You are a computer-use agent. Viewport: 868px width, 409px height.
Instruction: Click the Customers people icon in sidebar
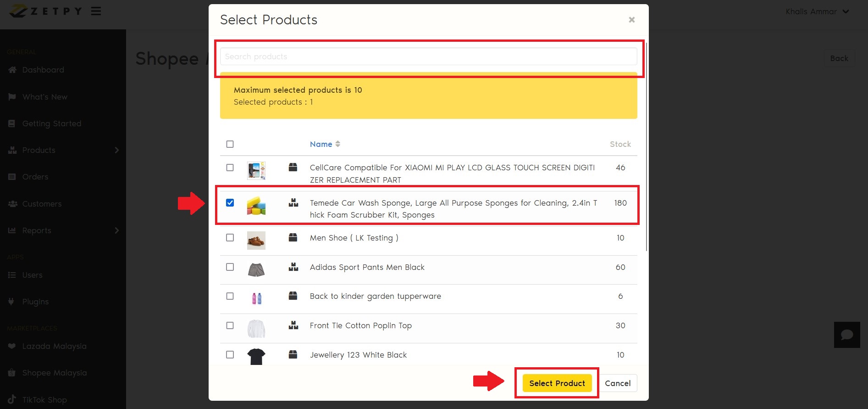tap(12, 204)
